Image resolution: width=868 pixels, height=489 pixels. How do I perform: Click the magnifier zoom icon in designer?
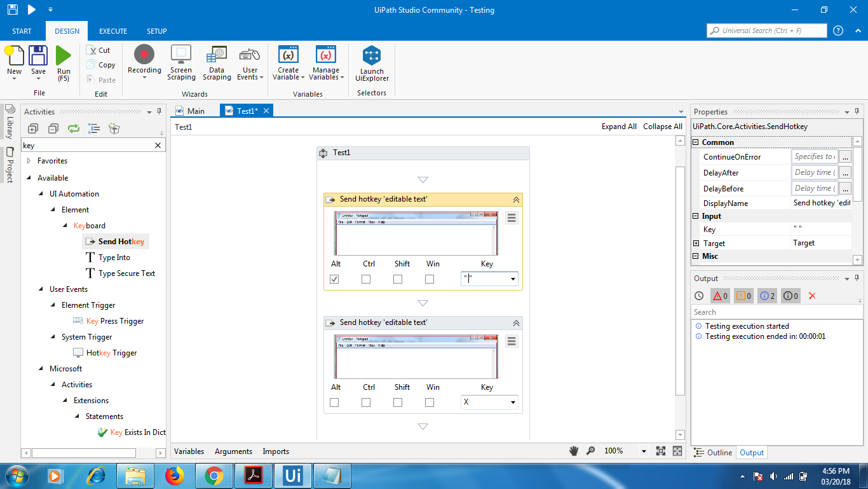tap(590, 451)
